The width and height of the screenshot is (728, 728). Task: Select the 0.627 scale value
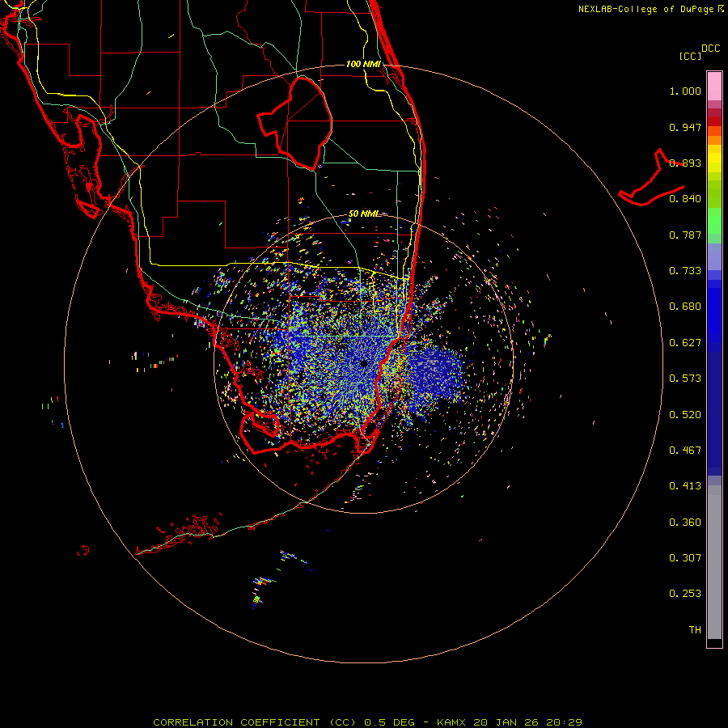coord(685,343)
